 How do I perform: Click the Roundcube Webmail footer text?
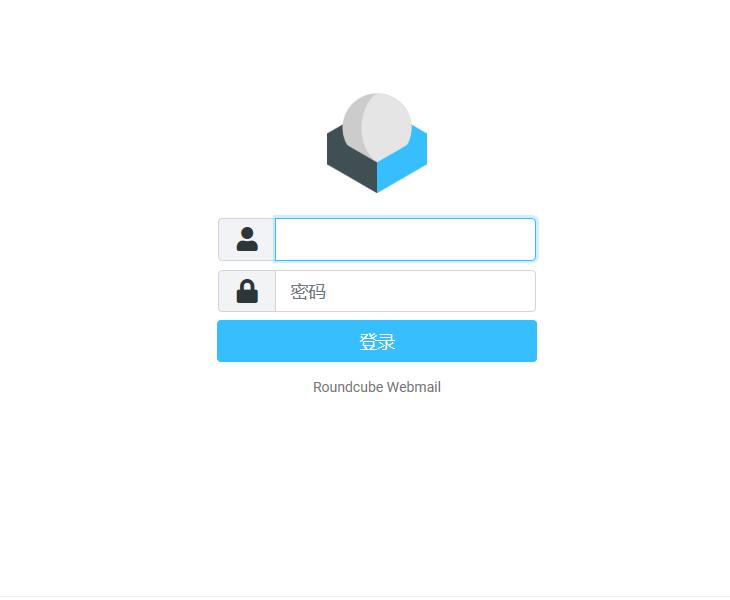pos(377,387)
